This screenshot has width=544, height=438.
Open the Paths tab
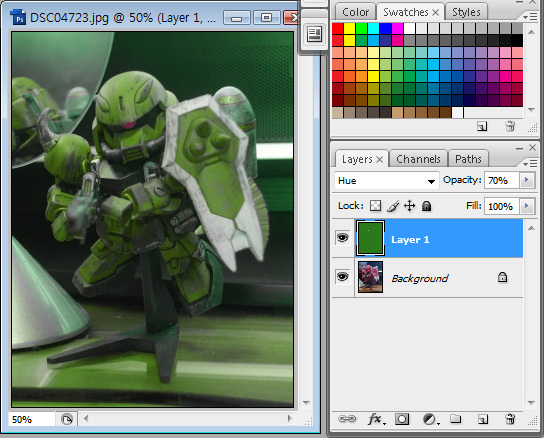(x=468, y=159)
